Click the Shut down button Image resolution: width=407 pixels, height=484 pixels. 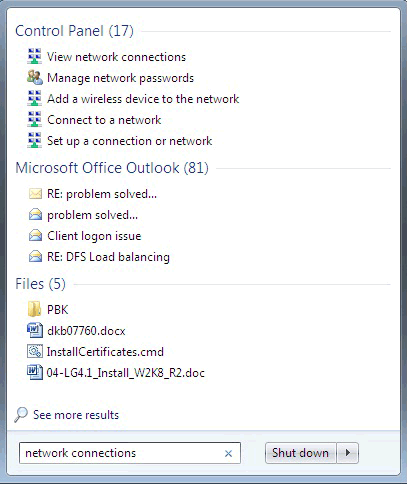[x=300, y=453]
